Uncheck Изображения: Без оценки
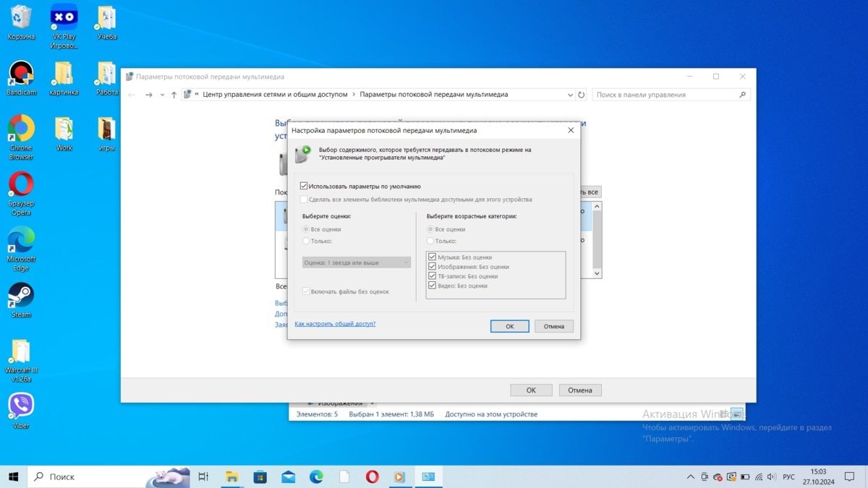 click(433, 267)
